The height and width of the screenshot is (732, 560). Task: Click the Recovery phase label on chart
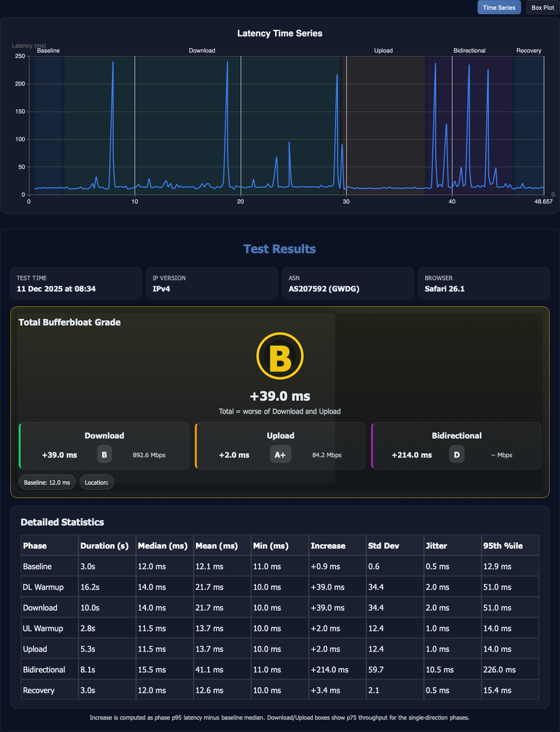pyautogui.click(x=529, y=51)
